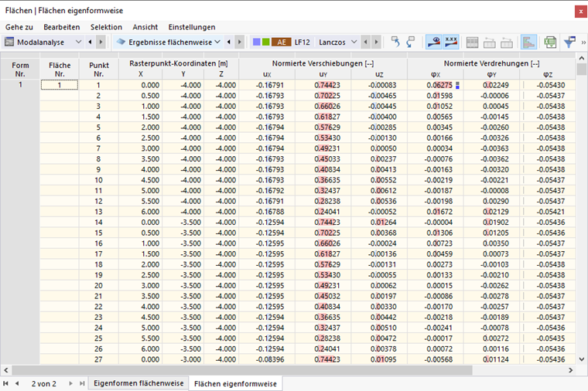Select uX cell -0.16788 in row 13
Image resolution: width=588 pixels, height=391 pixels.
click(x=267, y=212)
